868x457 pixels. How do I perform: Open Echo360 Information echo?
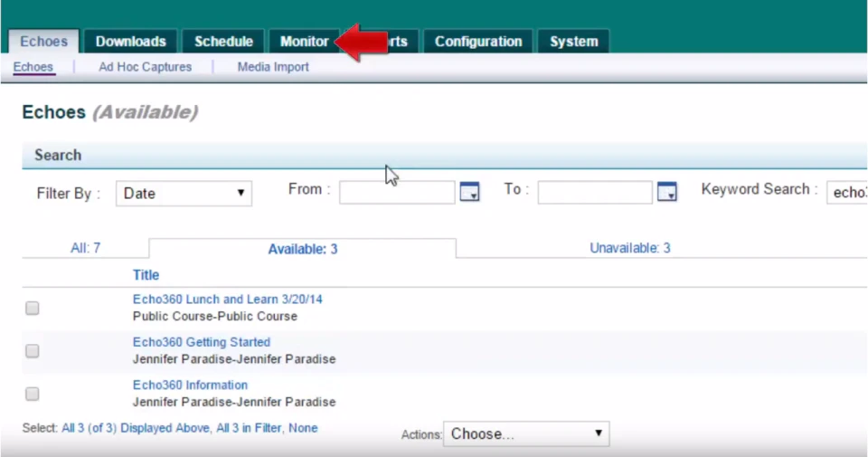click(x=190, y=385)
